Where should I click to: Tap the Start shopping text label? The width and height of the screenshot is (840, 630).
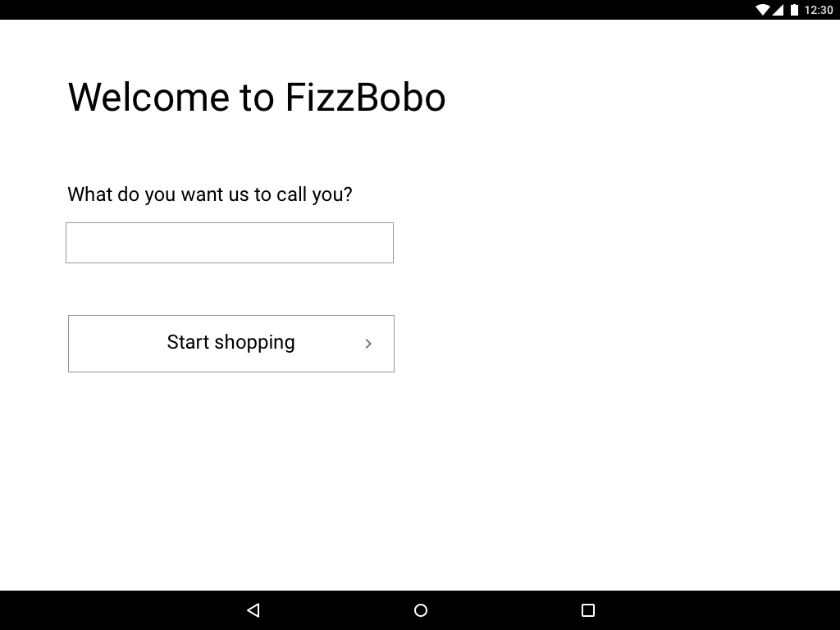pyautogui.click(x=231, y=342)
